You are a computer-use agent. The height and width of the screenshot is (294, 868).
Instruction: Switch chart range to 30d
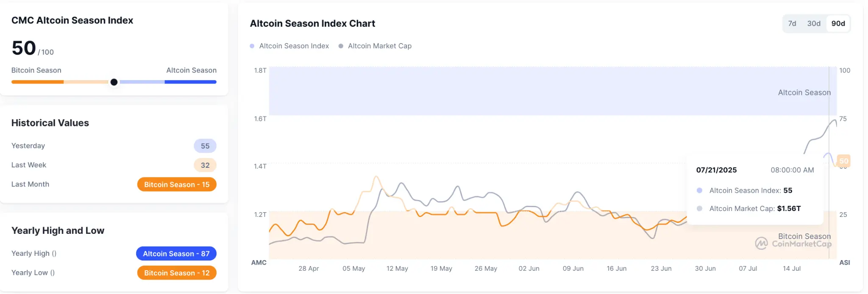point(813,24)
